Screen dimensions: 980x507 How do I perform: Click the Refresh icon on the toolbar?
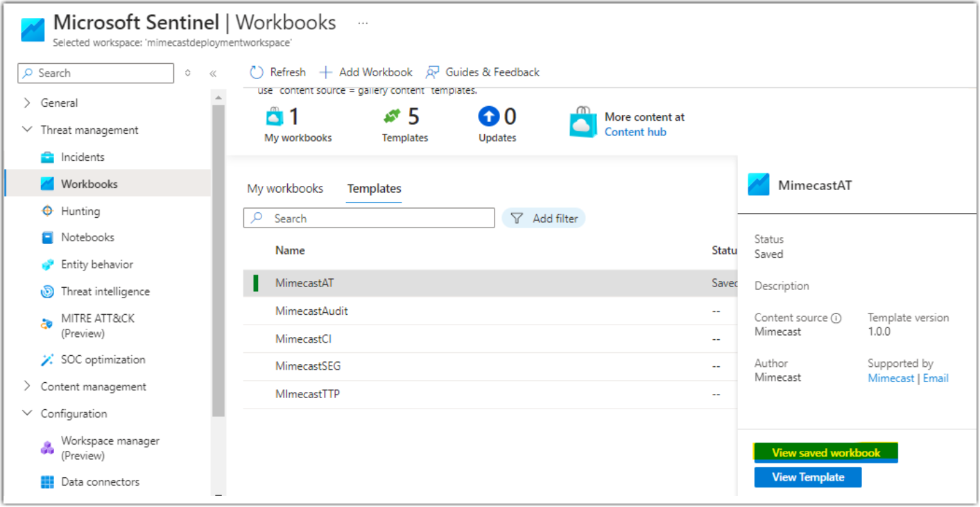(277, 71)
